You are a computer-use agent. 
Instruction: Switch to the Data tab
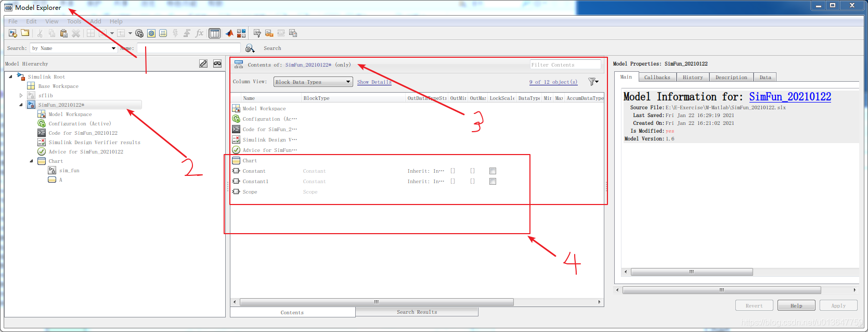(765, 77)
